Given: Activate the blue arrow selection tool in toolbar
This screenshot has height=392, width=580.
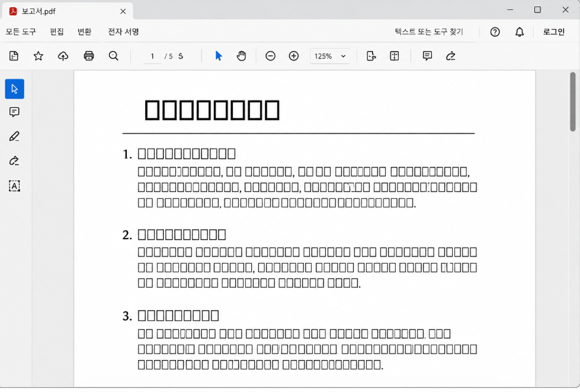Looking at the screenshot, I should (x=219, y=56).
